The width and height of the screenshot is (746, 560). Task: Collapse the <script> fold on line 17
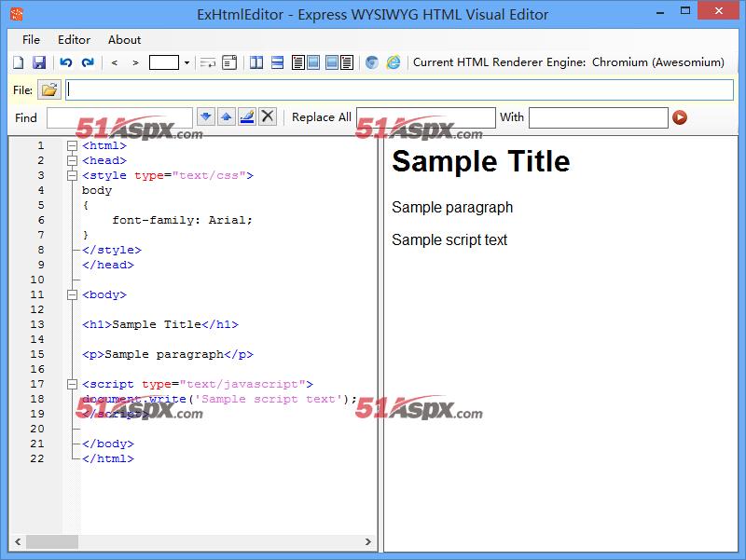[72, 385]
